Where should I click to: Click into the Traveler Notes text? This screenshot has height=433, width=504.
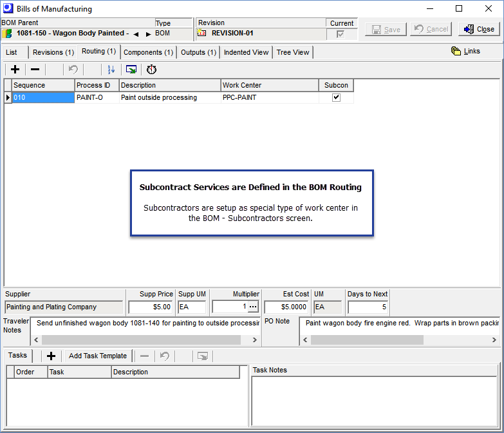click(x=148, y=323)
